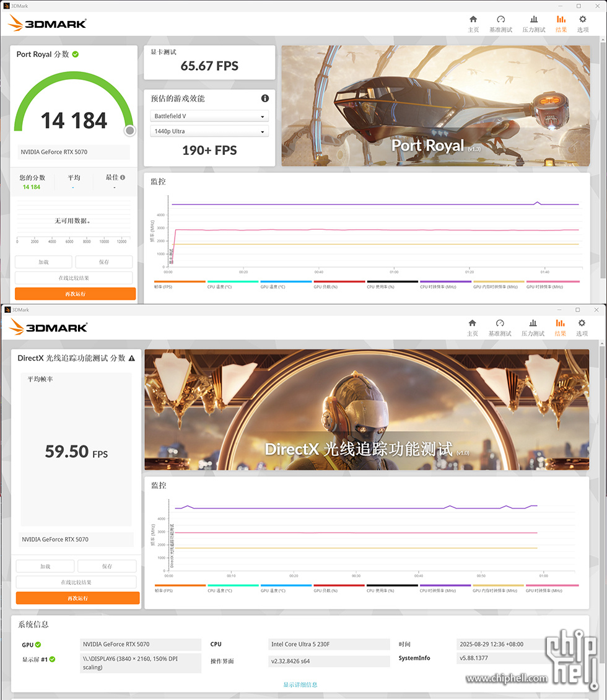
Task: Open Options gear in top 3DMark window
Action: (x=582, y=24)
